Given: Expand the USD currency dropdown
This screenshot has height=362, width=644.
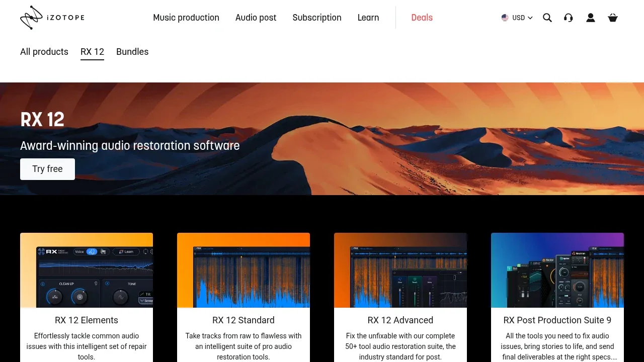Looking at the screenshot, I should pos(517,18).
